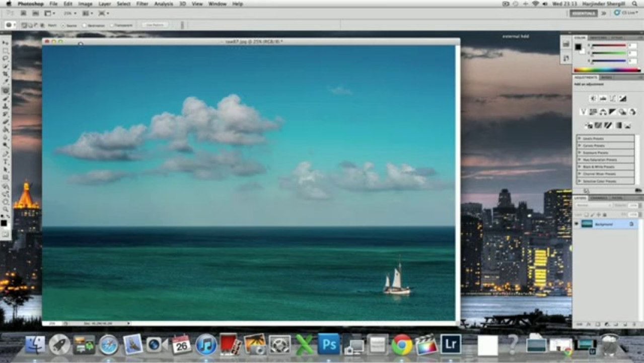644x363 pixels.
Task: Create new adjustment layer from Layers footer
Action: tap(607, 324)
